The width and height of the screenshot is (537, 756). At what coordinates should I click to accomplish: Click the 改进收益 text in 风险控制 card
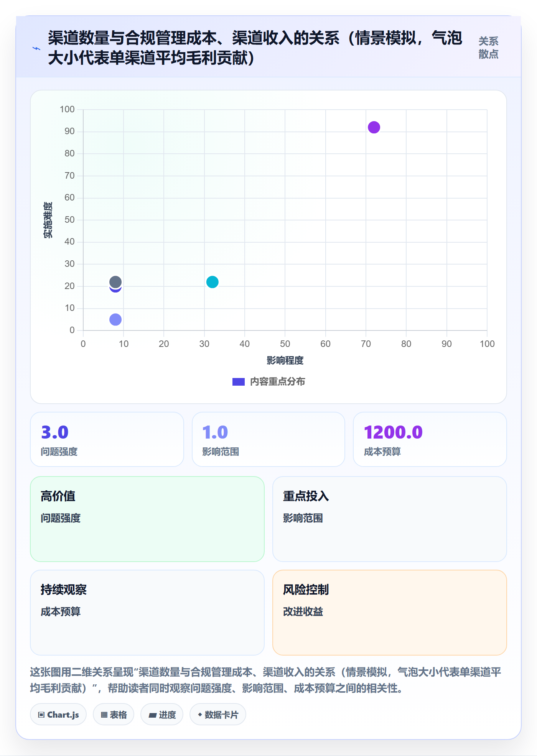click(x=303, y=611)
